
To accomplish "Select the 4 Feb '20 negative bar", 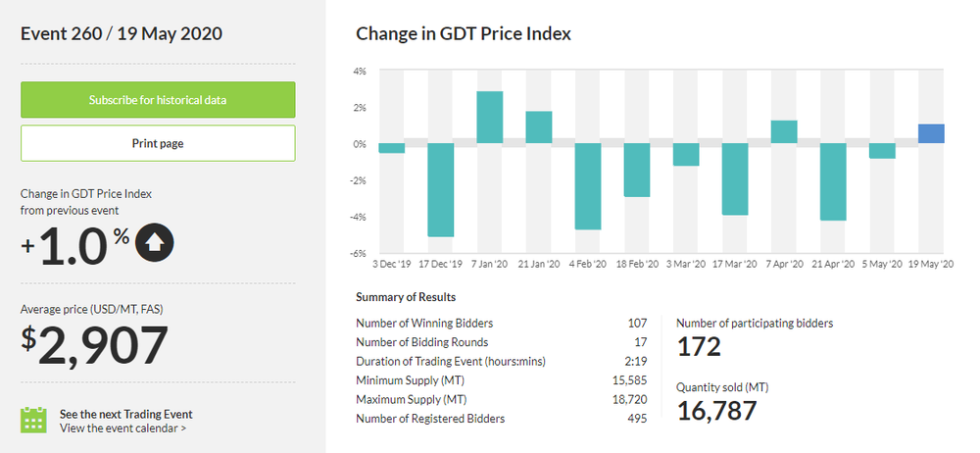I will [588, 186].
